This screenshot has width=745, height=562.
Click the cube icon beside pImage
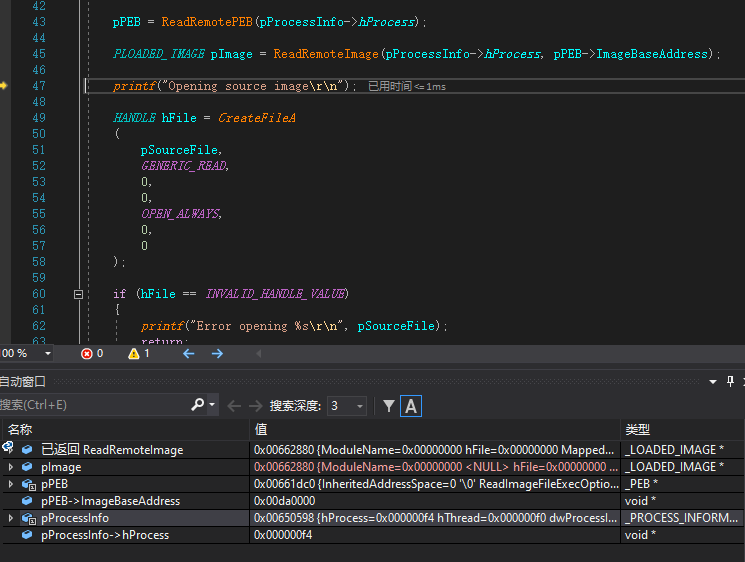(x=27, y=467)
